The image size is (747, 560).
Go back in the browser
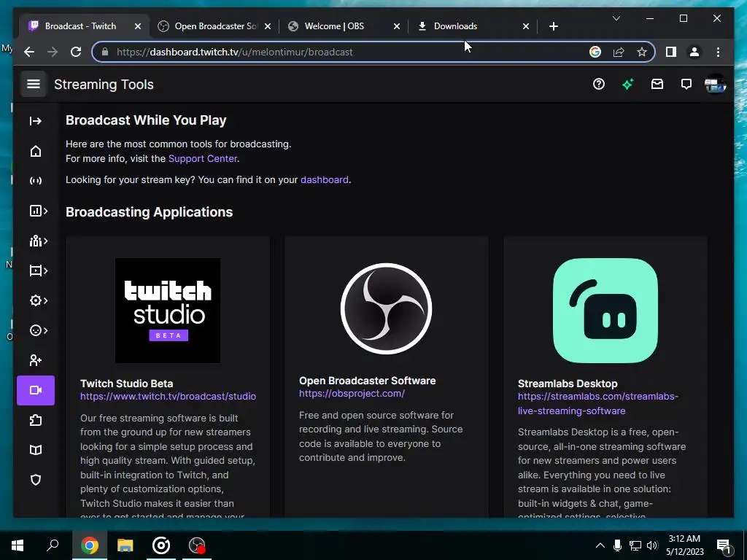coord(29,52)
